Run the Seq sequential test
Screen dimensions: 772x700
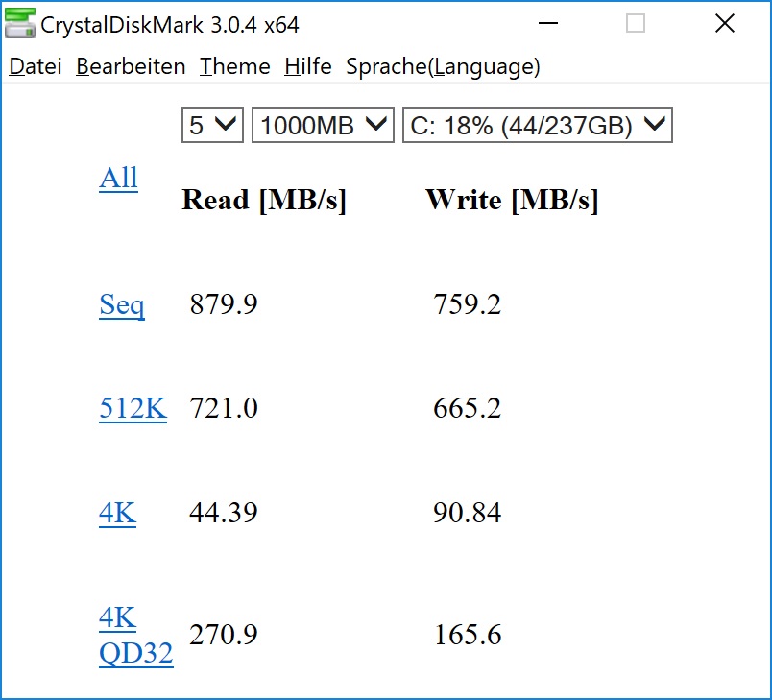pyautogui.click(x=122, y=304)
